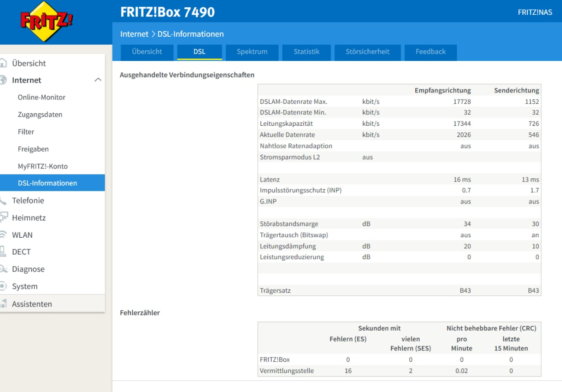Click the Übersicht home icon in sidebar
562x392 pixels.
click(x=3, y=63)
